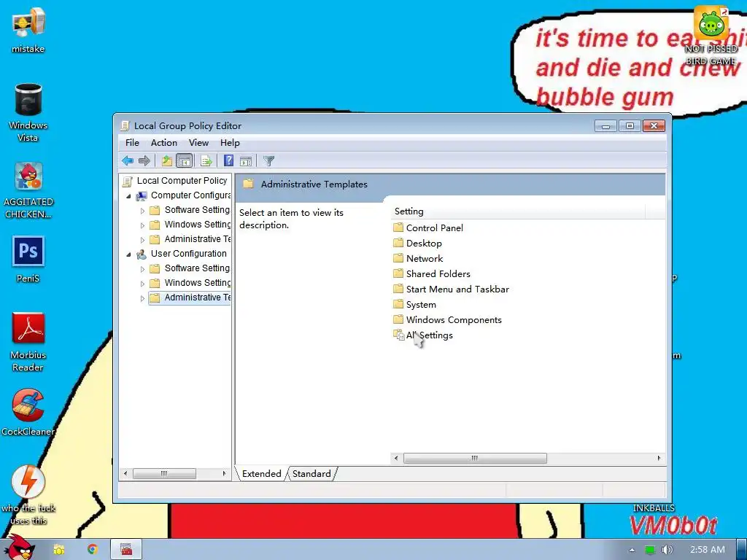The height and width of the screenshot is (560, 747).
Task: Toggle the Show/Hide Console Tree icon
Action: click(x=184, y=161)
